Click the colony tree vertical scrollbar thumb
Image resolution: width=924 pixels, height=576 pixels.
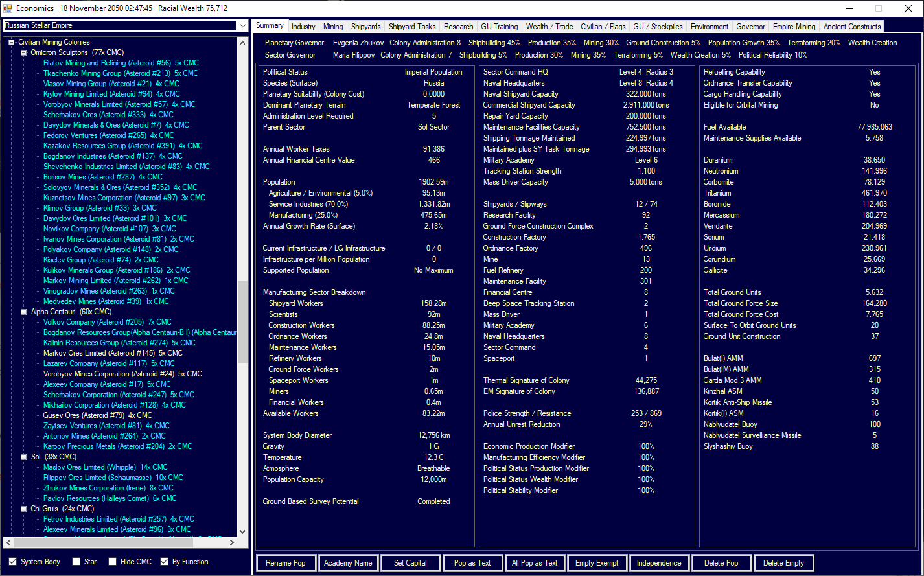(242, 321)
